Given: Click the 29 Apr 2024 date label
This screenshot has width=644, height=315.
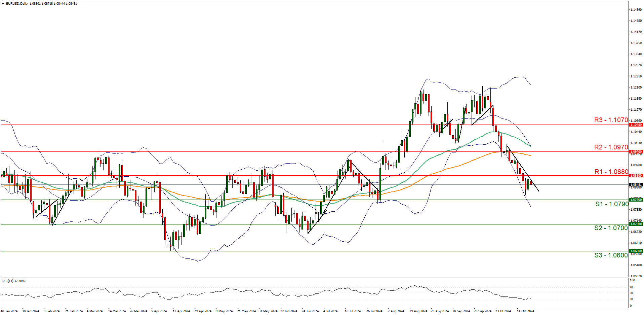Looking at the screenshot, I should pos(203,311).
